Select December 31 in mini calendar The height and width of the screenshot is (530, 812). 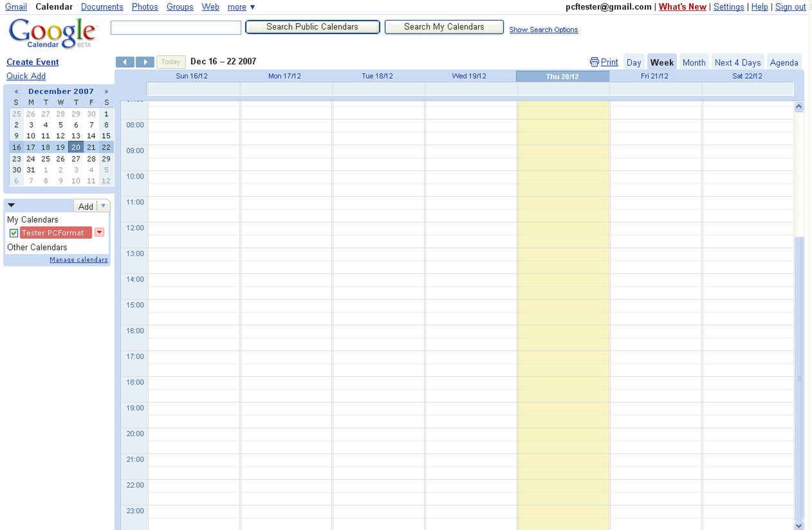[x=31, y=170]
